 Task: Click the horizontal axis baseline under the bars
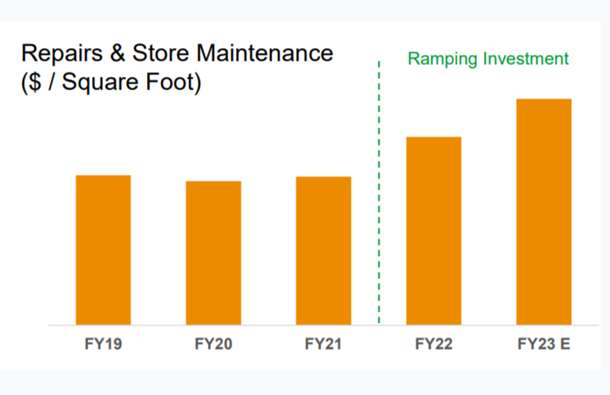[323, 325]
